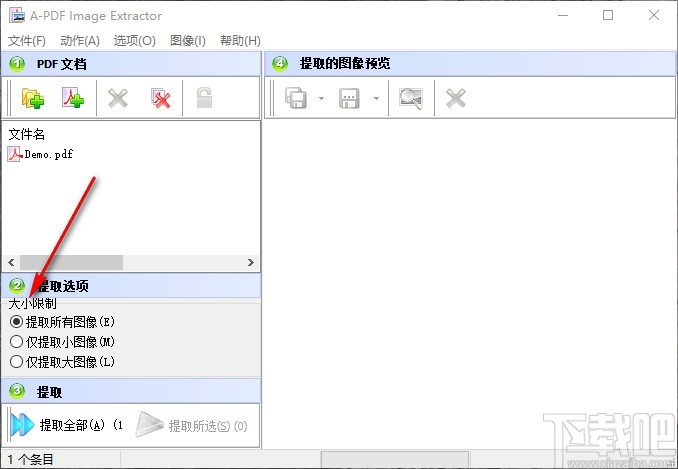Click the PDF 文档 panel header
Image resolution: width=678 pixels, height=469 pixels.
131,64
